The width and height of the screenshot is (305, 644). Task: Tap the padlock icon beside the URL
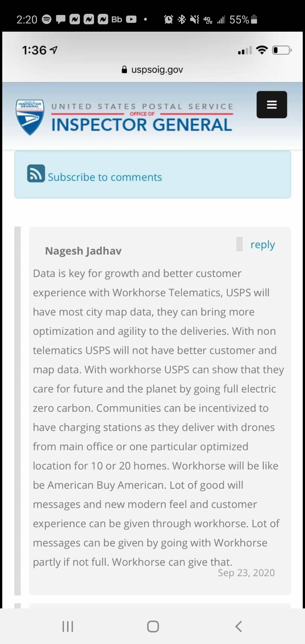click(x=124, y=69)
